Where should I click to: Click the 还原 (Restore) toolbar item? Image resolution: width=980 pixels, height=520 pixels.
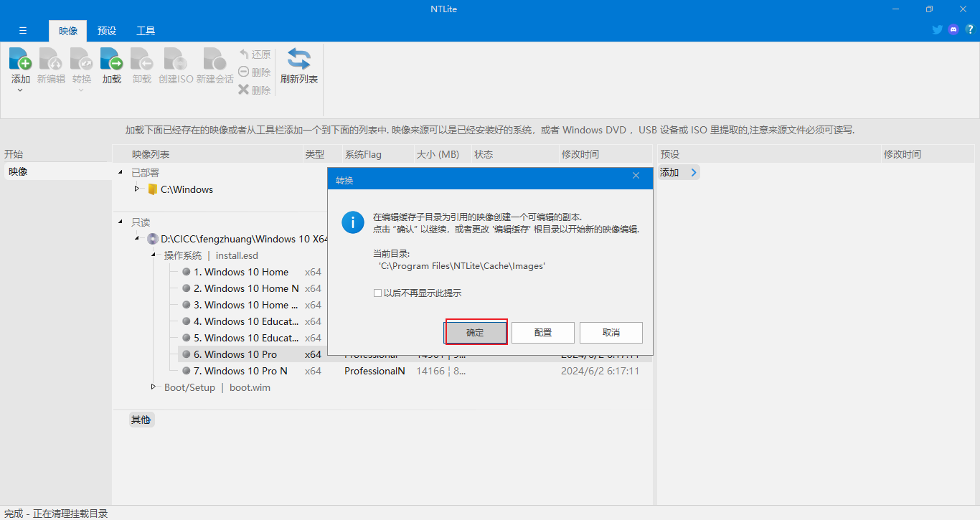[x=255, y=55]
